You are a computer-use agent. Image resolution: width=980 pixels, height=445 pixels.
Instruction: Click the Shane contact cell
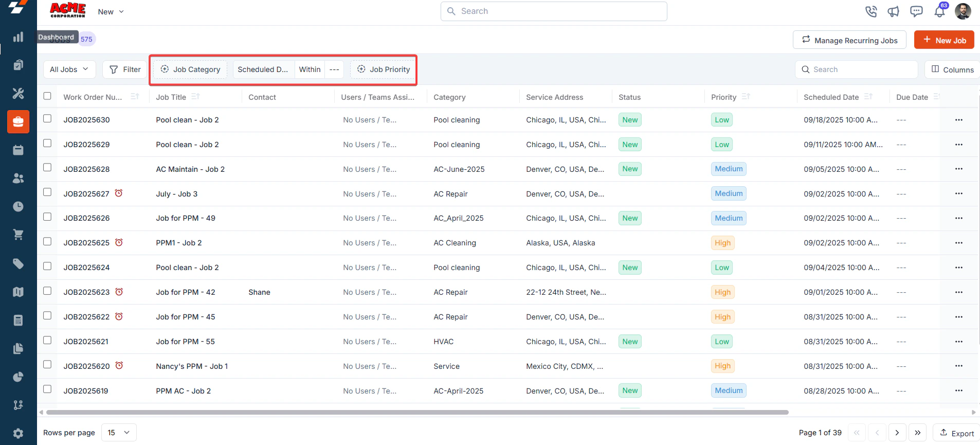pos(259,292)
